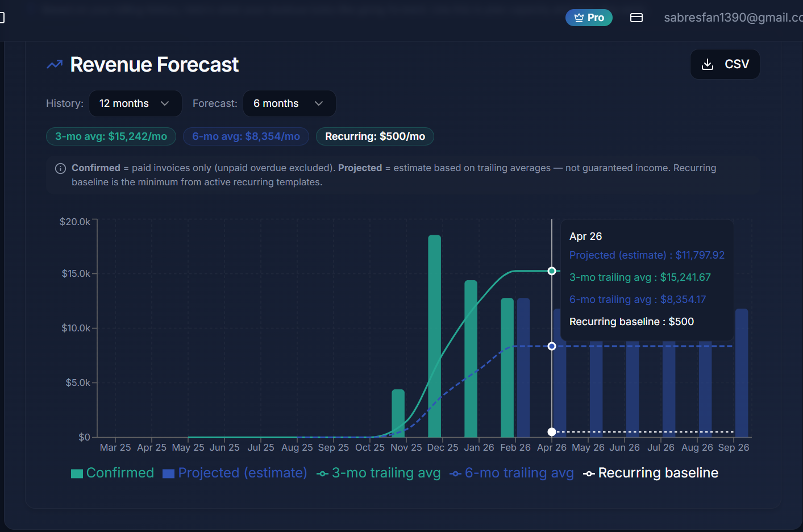Click the Revenue Forecast heading
The image size is (803, 532).
[154, 65]
